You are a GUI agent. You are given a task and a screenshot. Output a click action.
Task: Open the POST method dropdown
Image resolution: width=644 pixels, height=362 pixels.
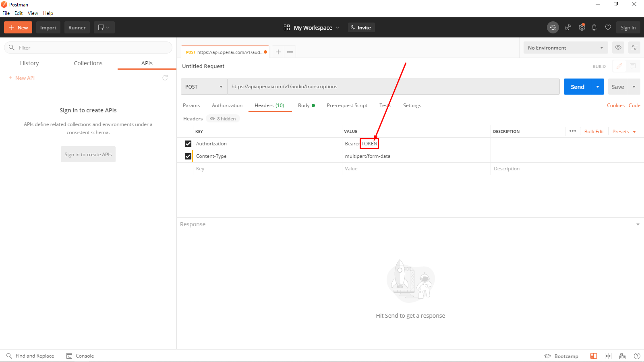tap(204, 87)
